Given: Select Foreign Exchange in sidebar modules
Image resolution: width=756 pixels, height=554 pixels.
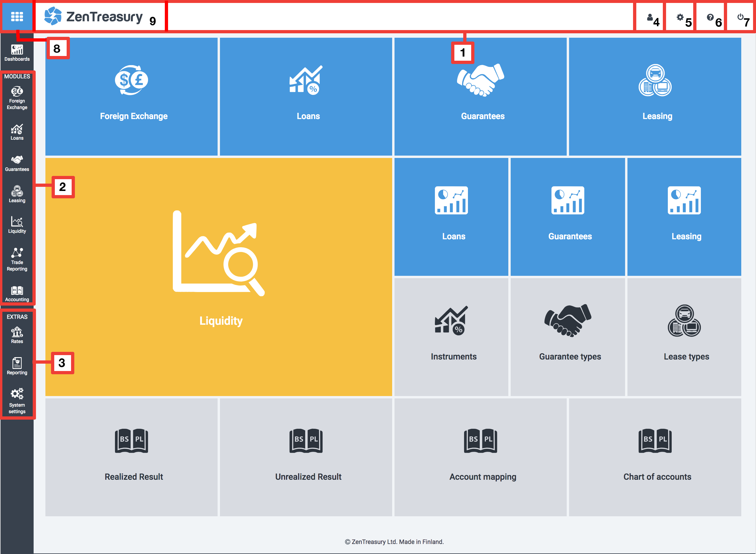Looking at the screenshot, I should pos(17,98).
